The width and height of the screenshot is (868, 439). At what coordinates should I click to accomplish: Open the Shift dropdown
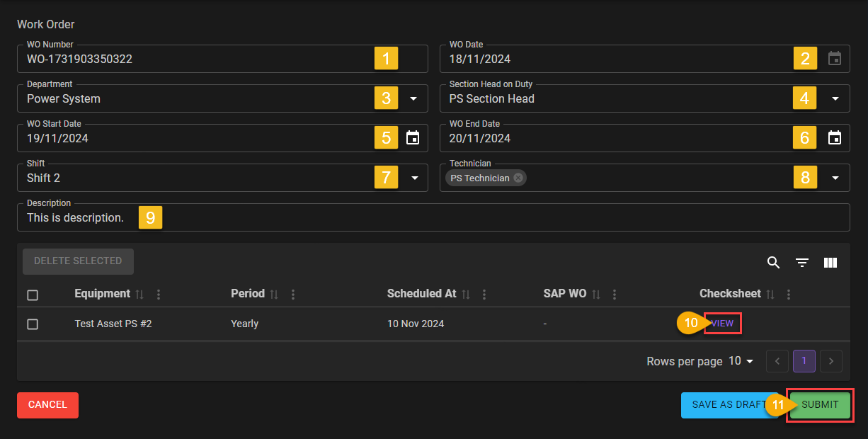[x=413, y=178]
